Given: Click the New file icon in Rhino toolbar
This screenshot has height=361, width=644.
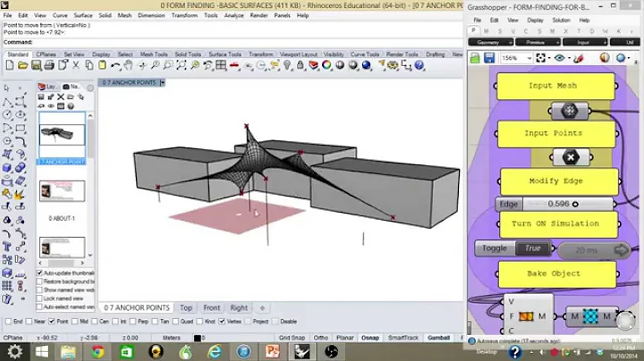Looking at the screenshot, I should click(10, 65).
